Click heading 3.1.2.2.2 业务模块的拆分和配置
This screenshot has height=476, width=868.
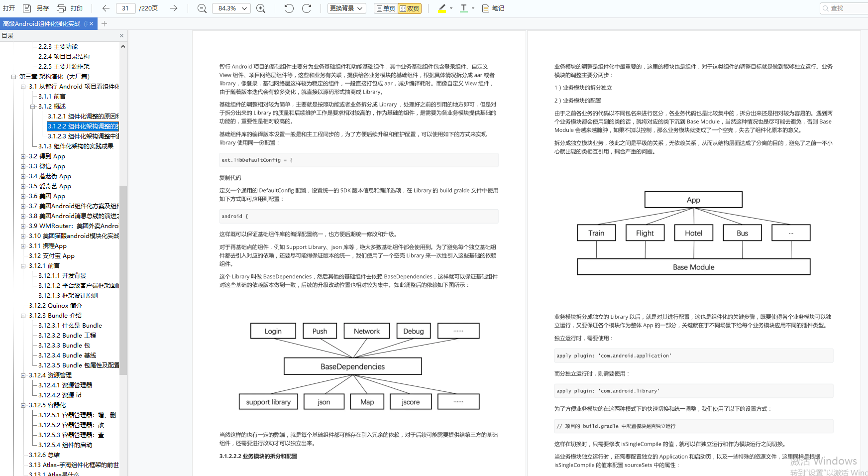click(258, 456)
